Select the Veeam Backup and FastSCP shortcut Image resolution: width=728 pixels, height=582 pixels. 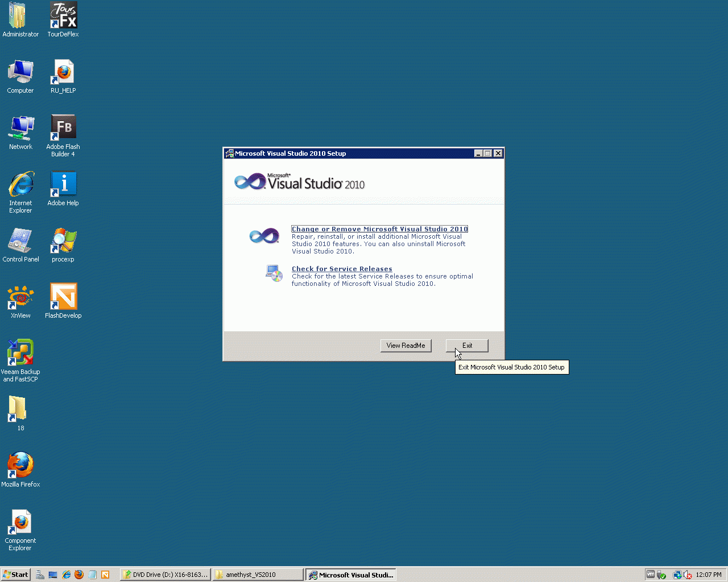(20, 361)
